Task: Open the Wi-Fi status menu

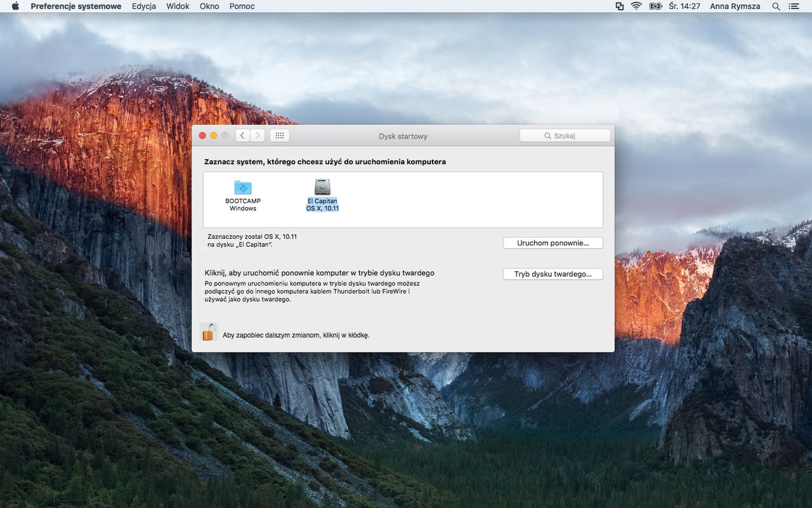Action: [x=636, y=6]
